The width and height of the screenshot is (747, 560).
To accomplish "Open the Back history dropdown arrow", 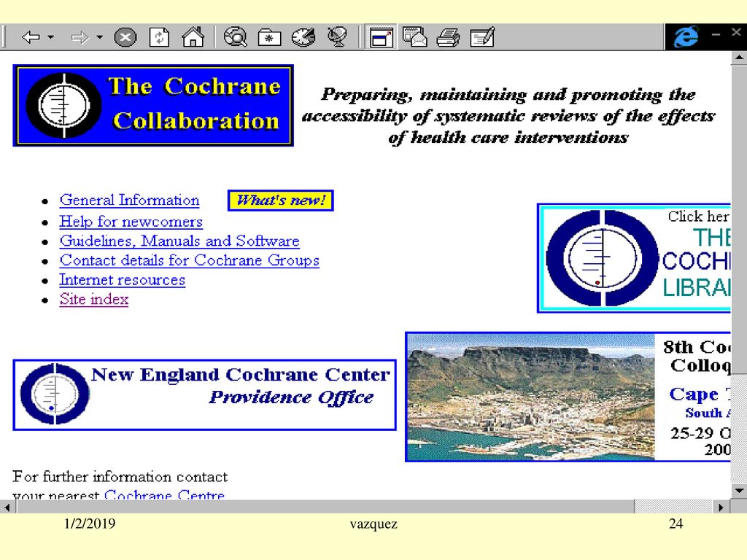I will point(51,36).
